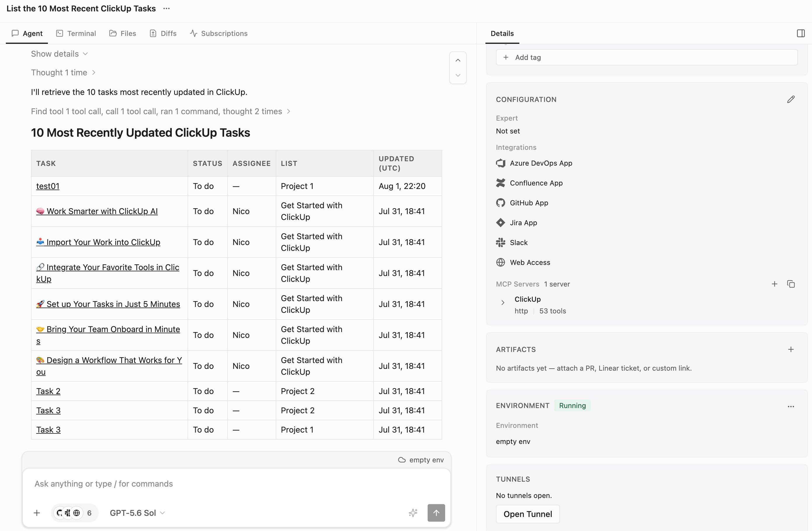Toggle the right sidebar panel icon
This screenshot has height=531, width=812.
click(800, 33)
